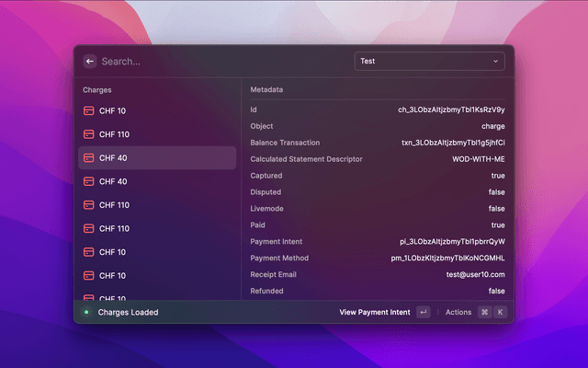Image resolution: width=588 pixels, height=368 pixels.
Task: Click the card icon of the highlighted CHF 40 charge
Action: pos(89,158)
